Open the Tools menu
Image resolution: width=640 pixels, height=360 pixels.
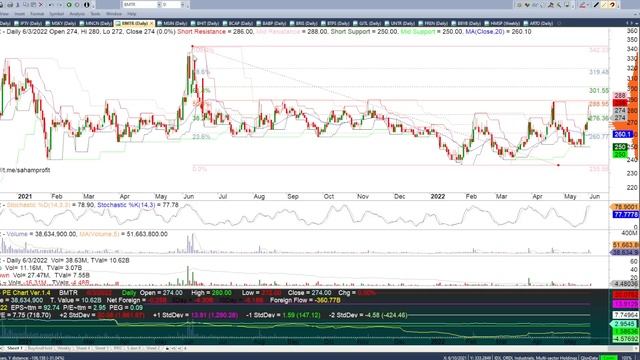[95, 14]
